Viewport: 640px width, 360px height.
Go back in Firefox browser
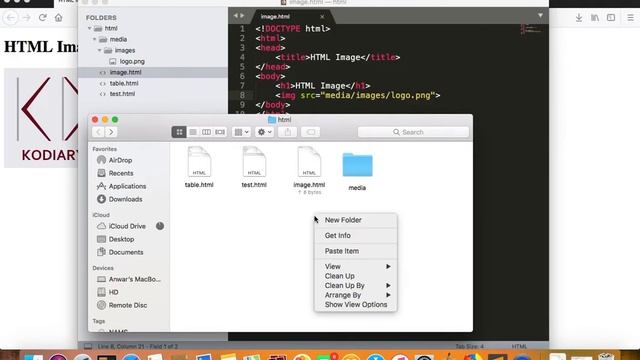coord(11,18)
